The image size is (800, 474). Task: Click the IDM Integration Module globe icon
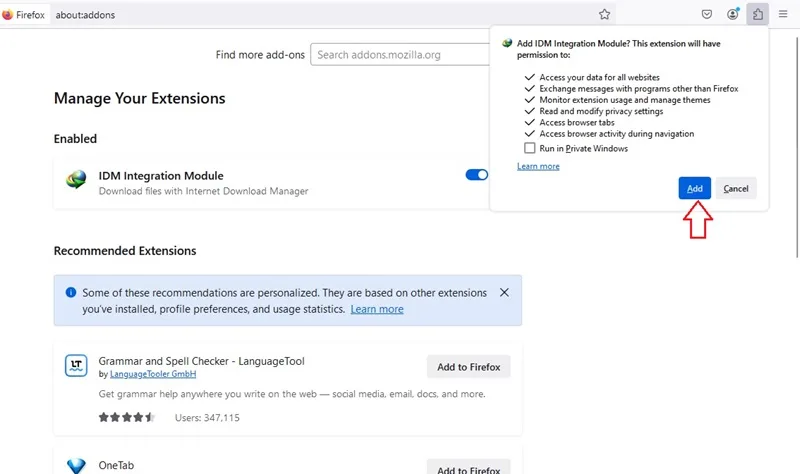click(76, 180)
